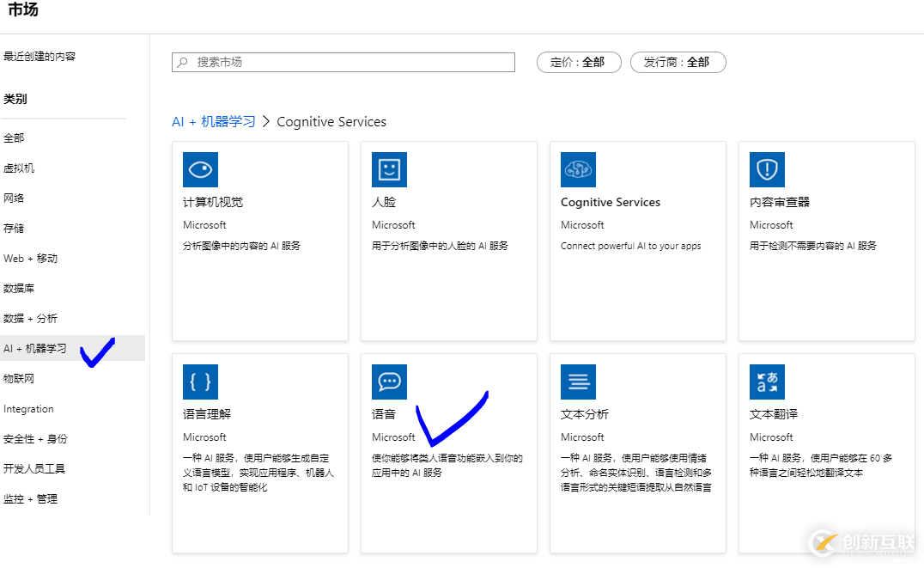Viewport: 924px width, 568px height.
Task: Click the Translator Text (文本翻译) icon
Action: tap(767, 382)
